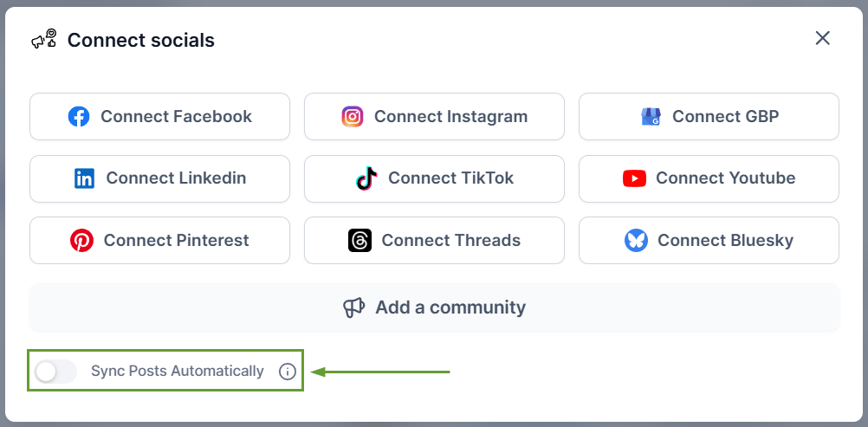
Task: Click the Instagram camera logo icon
Action: [352, 117]
